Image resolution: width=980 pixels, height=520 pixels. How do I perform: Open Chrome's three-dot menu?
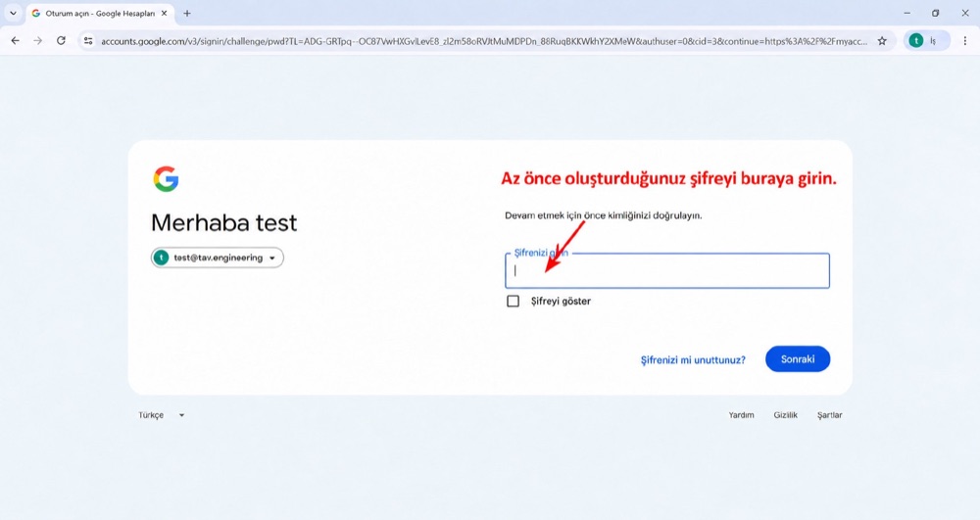pyautogui.click(x=965, y=40)
